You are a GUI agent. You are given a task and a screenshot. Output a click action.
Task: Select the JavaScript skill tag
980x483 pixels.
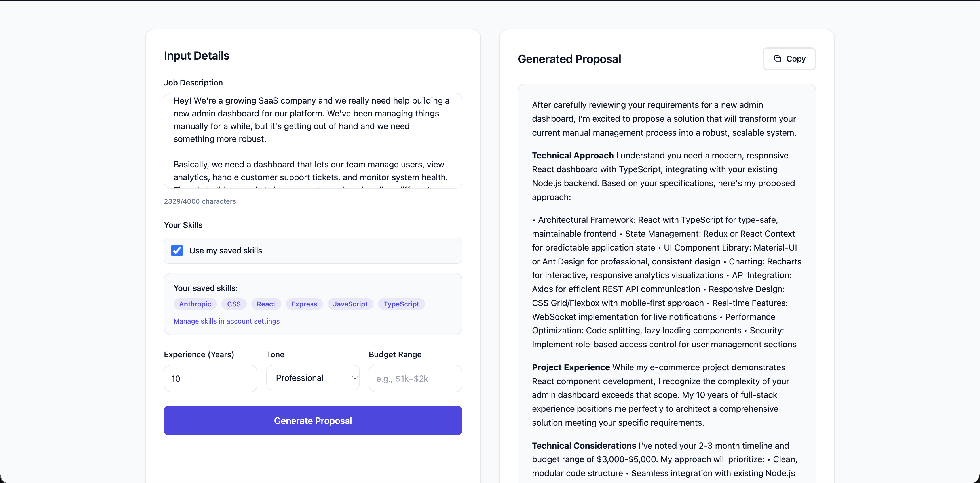pyautogui.click(x=350, y=304)
